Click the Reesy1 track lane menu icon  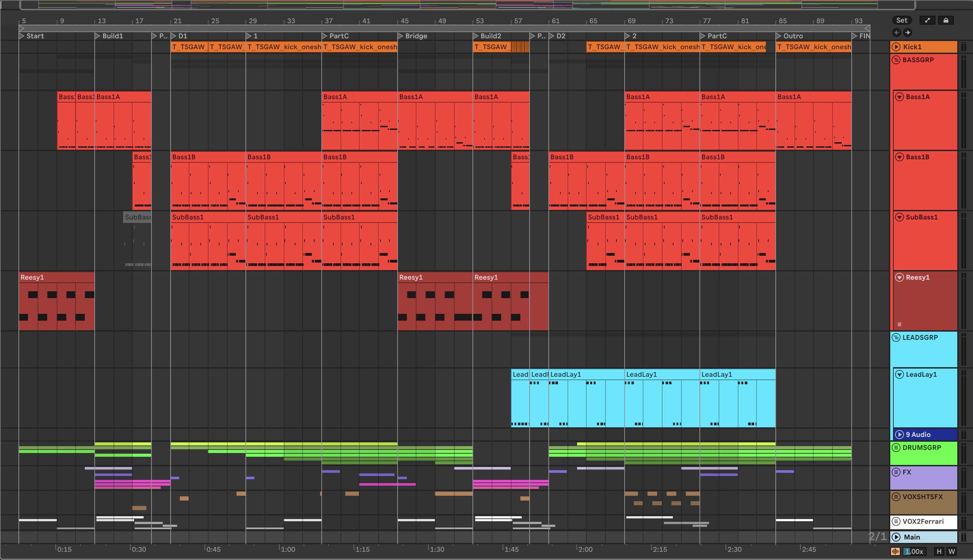pyautogui.click(x=899, y=324)
